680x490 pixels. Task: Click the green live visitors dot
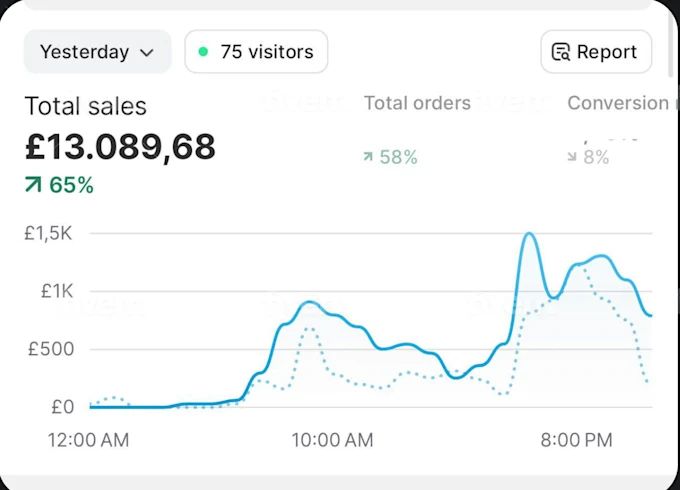(x=203, y=52)
